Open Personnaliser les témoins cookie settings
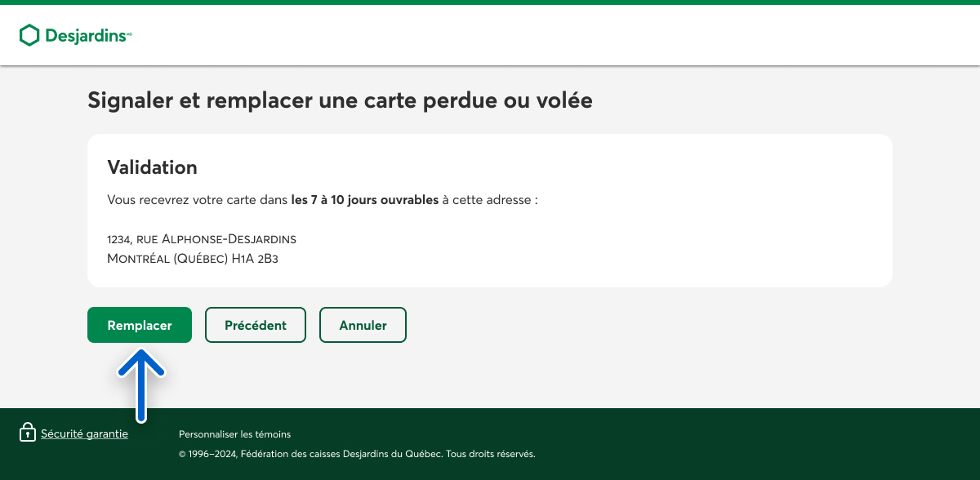980x480 pixels. point(234,434)
